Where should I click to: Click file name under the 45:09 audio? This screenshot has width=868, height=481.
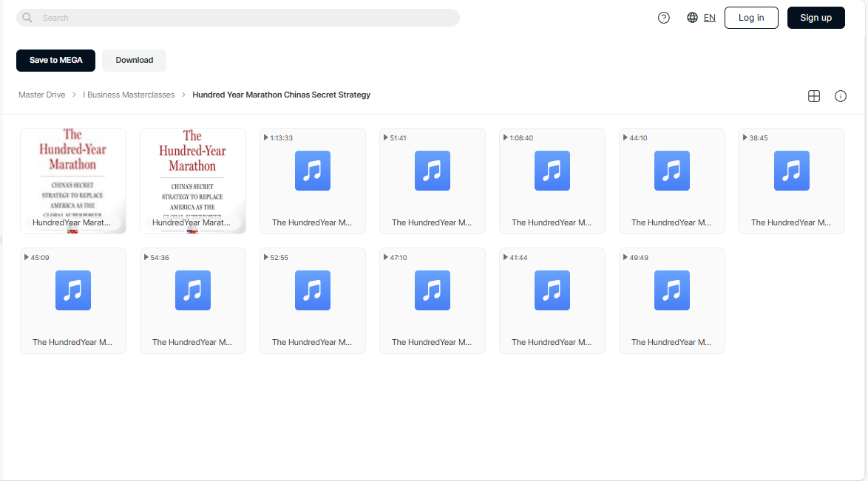click(x=72, y=342)
